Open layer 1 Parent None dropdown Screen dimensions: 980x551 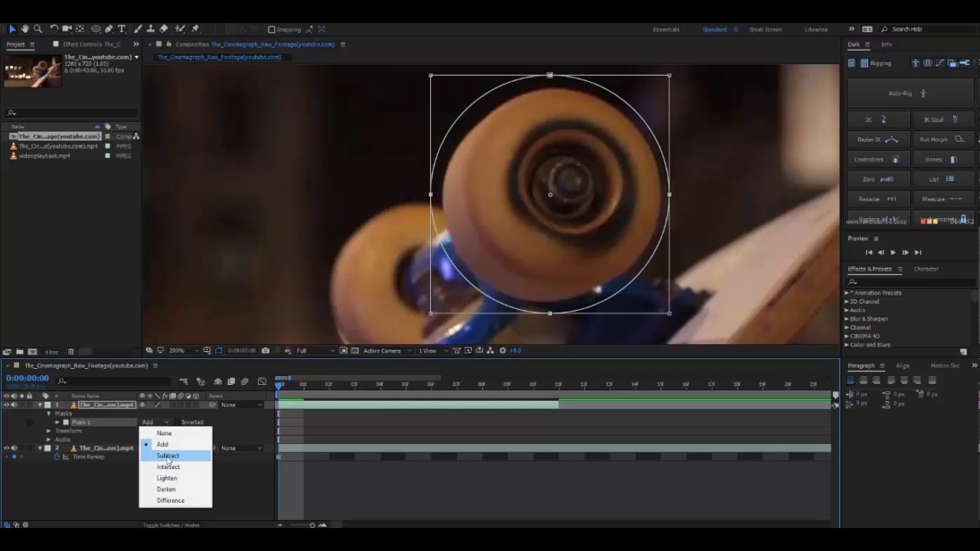pos(241,405)
